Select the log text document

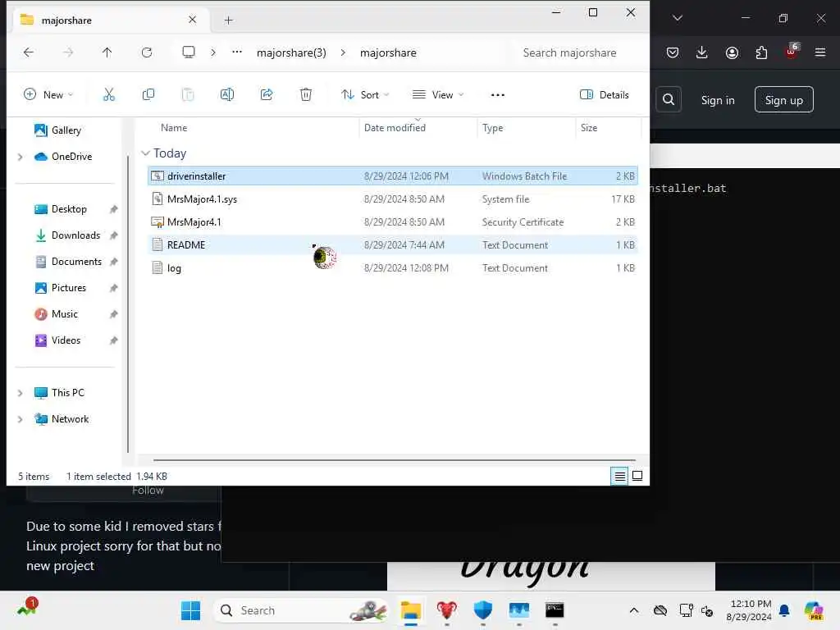[393, 268]
